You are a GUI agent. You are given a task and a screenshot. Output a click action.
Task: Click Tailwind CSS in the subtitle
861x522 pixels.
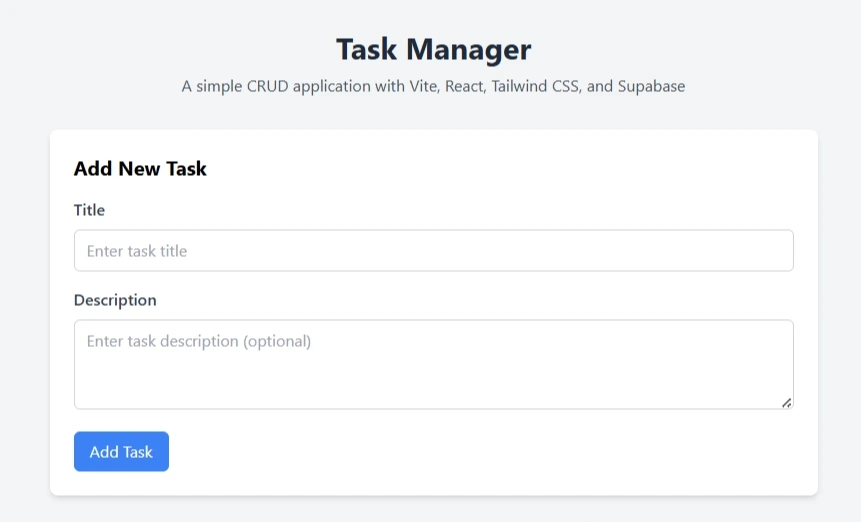click(x=537, y=86)
